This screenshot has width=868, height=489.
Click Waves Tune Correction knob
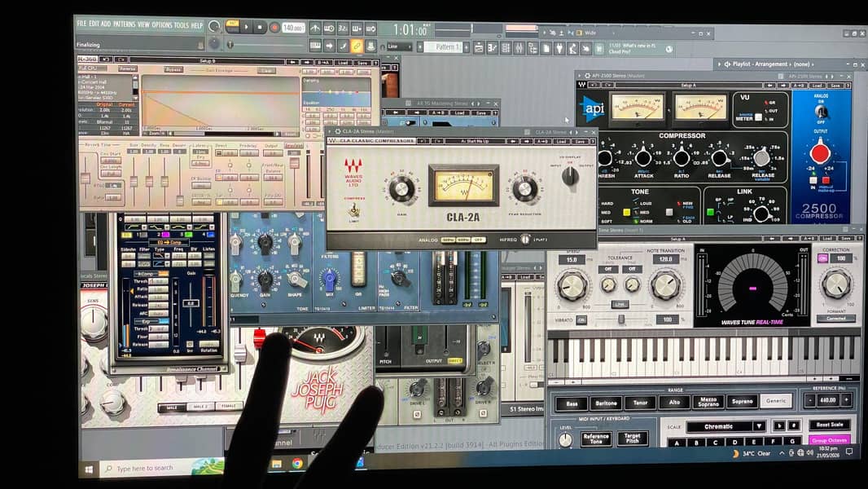pos(836,284)
